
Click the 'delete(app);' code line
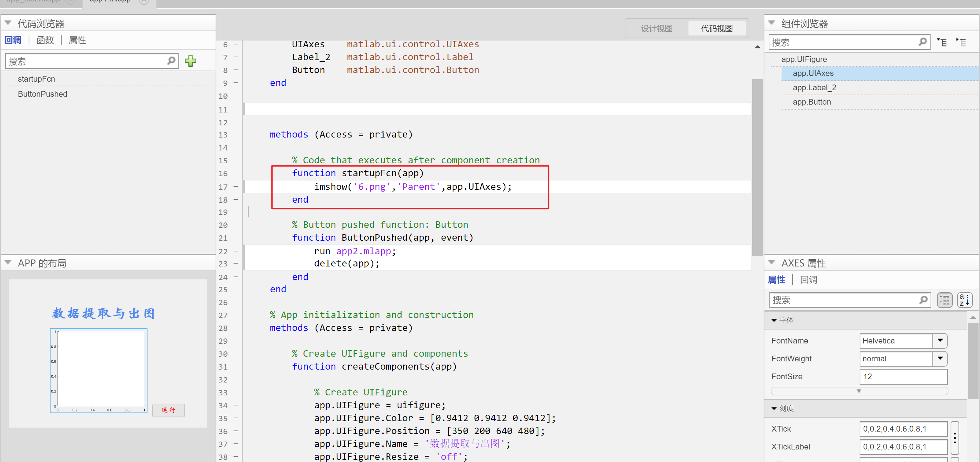pyautogui.click(x=347, y=264)
